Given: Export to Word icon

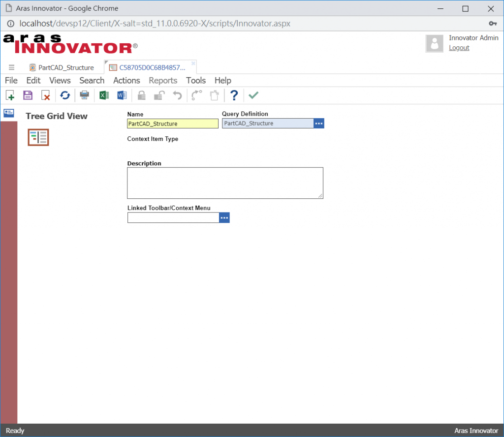Looking at the screenshot, I should pyautogui.click(x=122, y=95).
